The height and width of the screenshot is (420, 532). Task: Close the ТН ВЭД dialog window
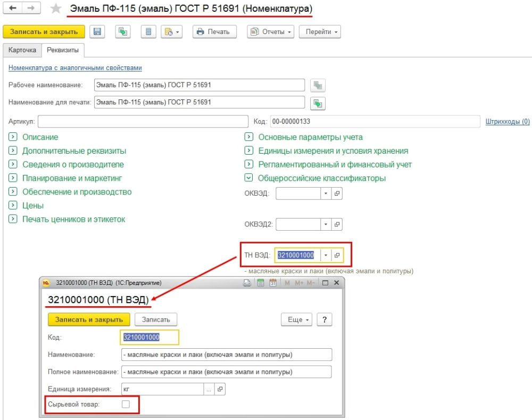(x=337, y=283)
